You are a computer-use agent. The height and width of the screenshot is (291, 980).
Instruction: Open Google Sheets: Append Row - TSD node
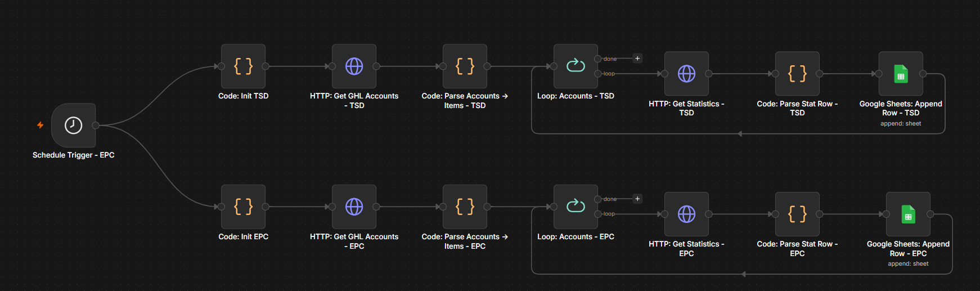coord(901,74)
